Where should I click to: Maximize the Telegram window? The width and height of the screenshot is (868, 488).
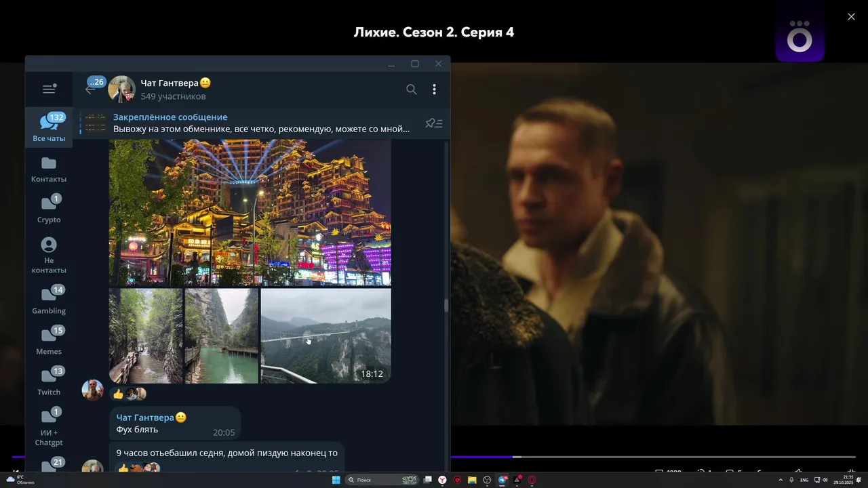pos(415,64)
